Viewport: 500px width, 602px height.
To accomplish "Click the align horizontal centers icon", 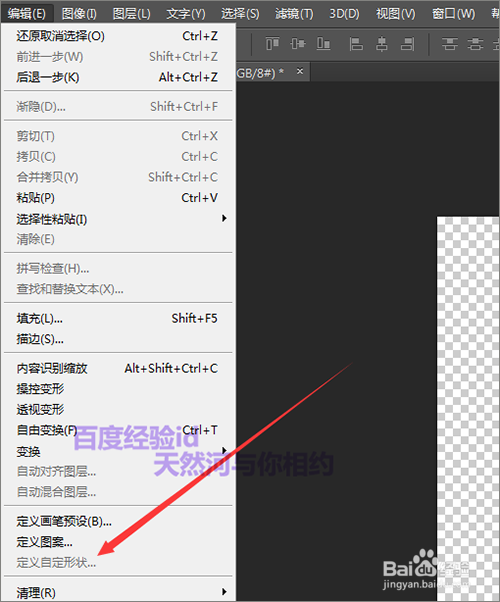I will pyautogui.click(x=381, y=44).
